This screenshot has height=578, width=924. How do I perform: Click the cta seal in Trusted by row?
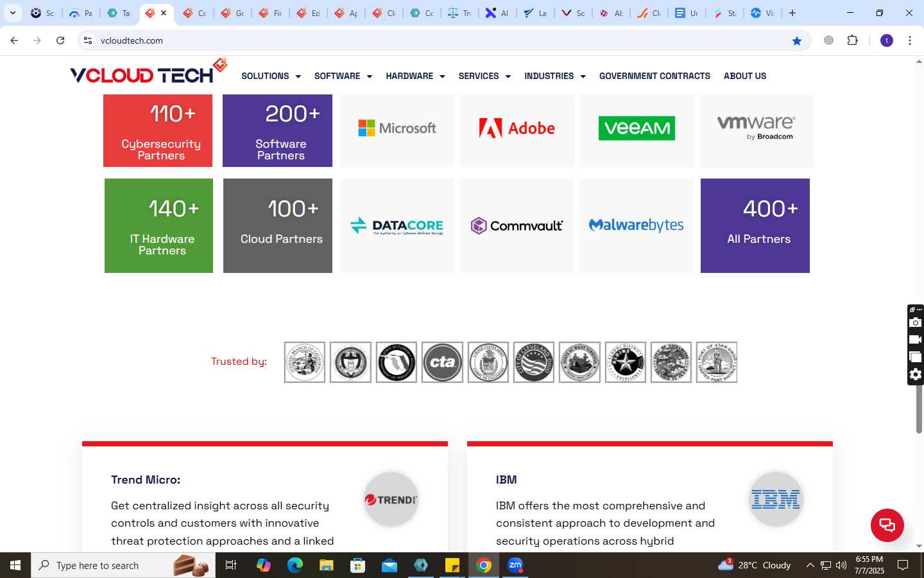point(442,362)
